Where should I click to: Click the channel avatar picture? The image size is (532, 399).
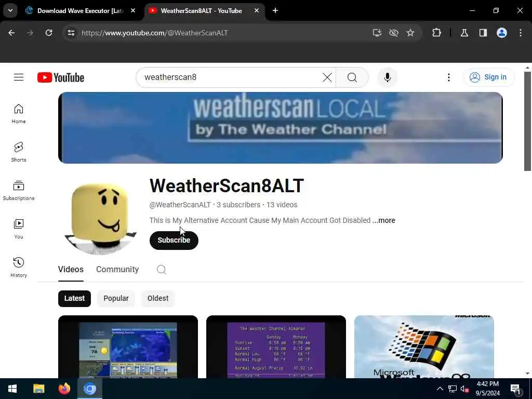[x=100, y=219]
